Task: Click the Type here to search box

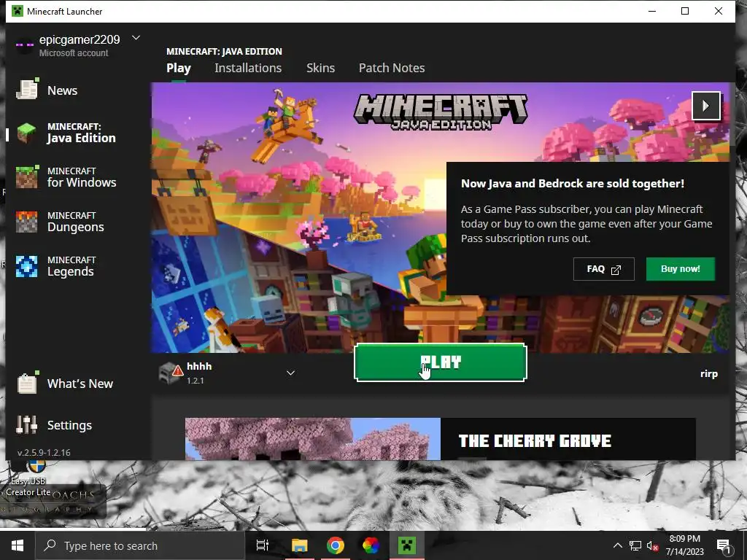Action: point(139,545)
